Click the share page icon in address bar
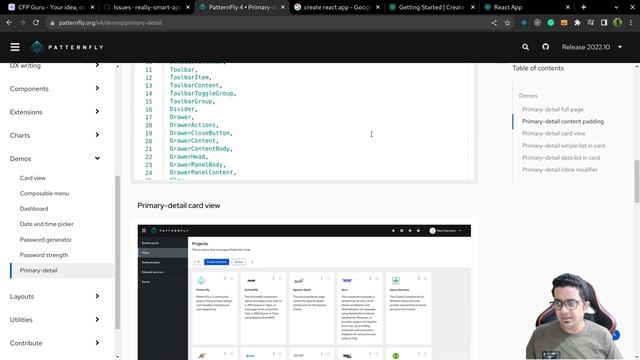The image size is (640, 360). click(x=494, y=23)
